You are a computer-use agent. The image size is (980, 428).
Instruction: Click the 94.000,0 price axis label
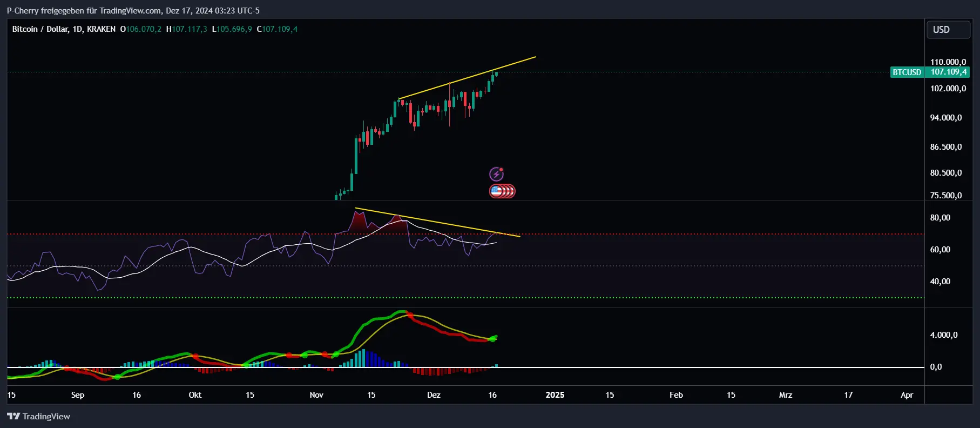click(945, 118)
